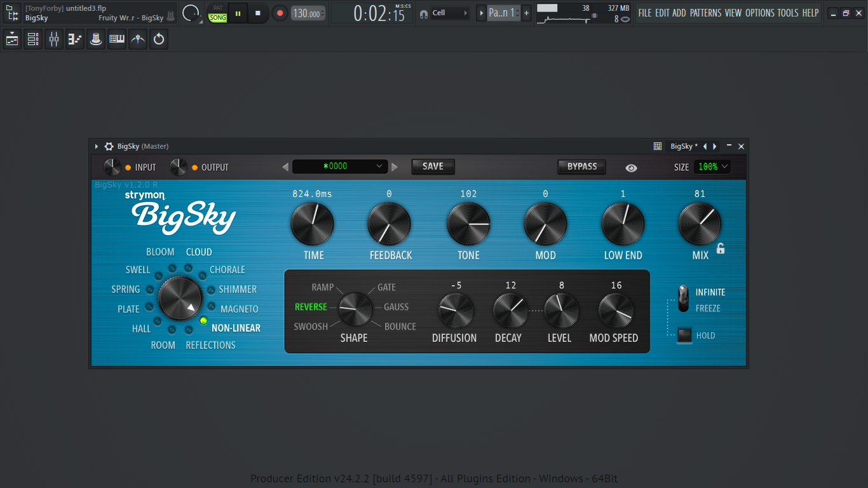Open the Pa..n 1 pattern selector
The image size is (868, 488).
tap(503, 13)
